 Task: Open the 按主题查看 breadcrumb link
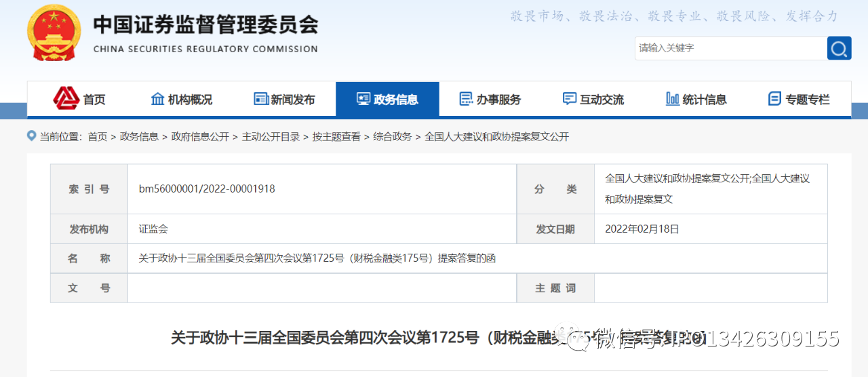[336, 136]
